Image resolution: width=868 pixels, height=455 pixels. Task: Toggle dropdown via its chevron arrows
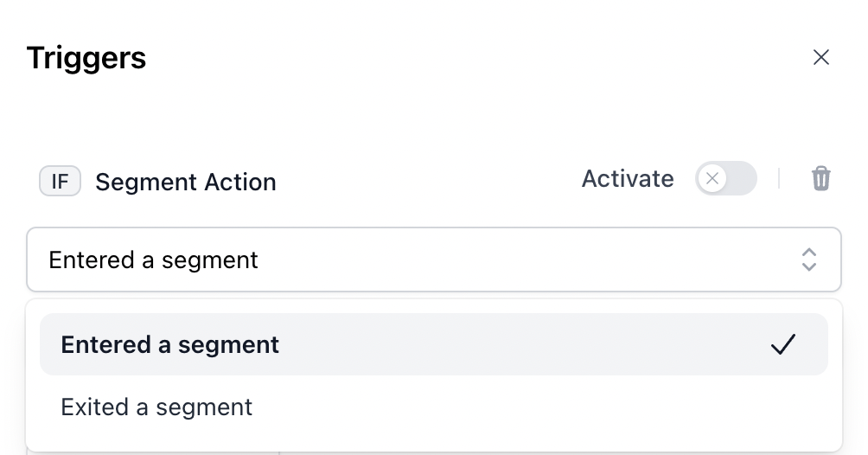click(x=808, y=260)
